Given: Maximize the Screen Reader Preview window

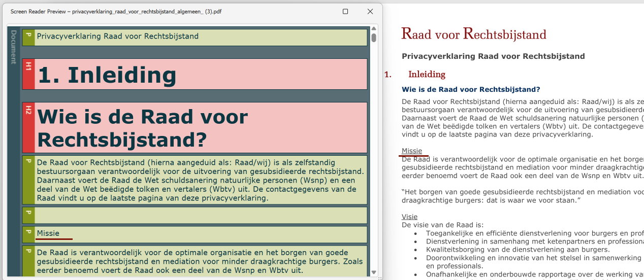Looking at the screenshot, I should coord(345,11).
